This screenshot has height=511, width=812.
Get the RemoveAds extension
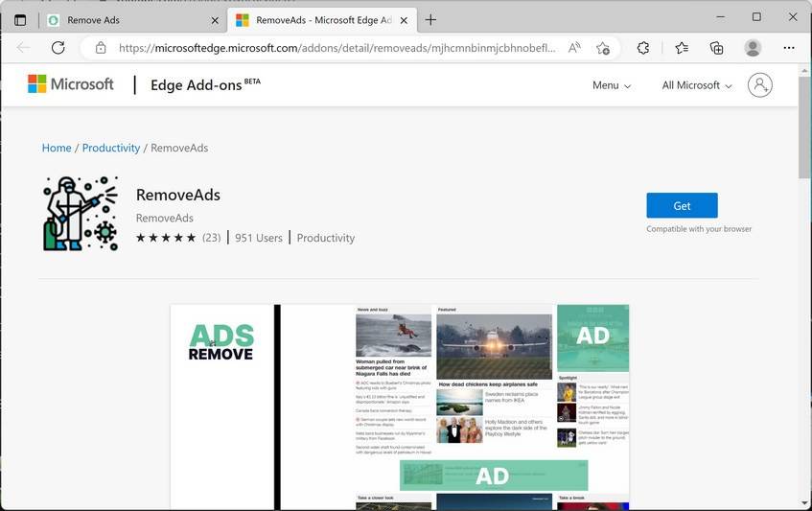pos(682,205)
